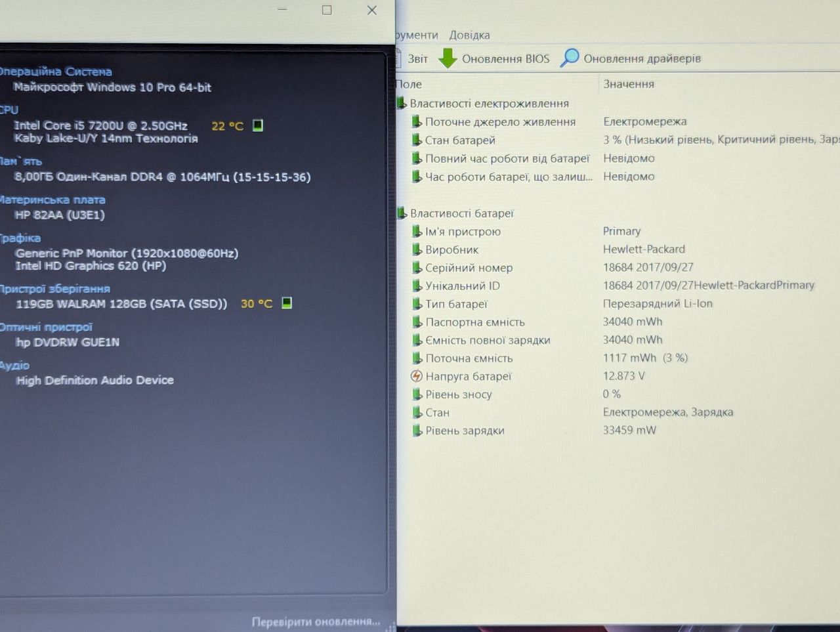Click 119GB WALRAM 128GB drive entry

[121, 304]
